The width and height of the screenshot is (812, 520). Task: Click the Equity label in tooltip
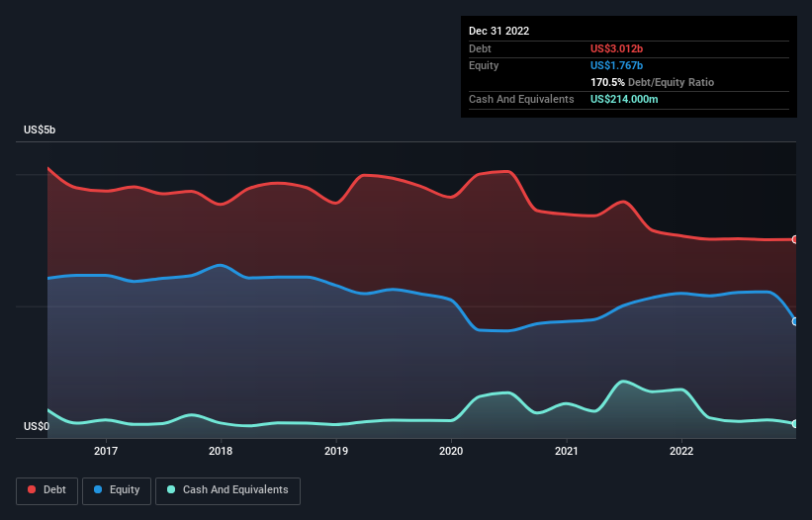coord(484,65)
